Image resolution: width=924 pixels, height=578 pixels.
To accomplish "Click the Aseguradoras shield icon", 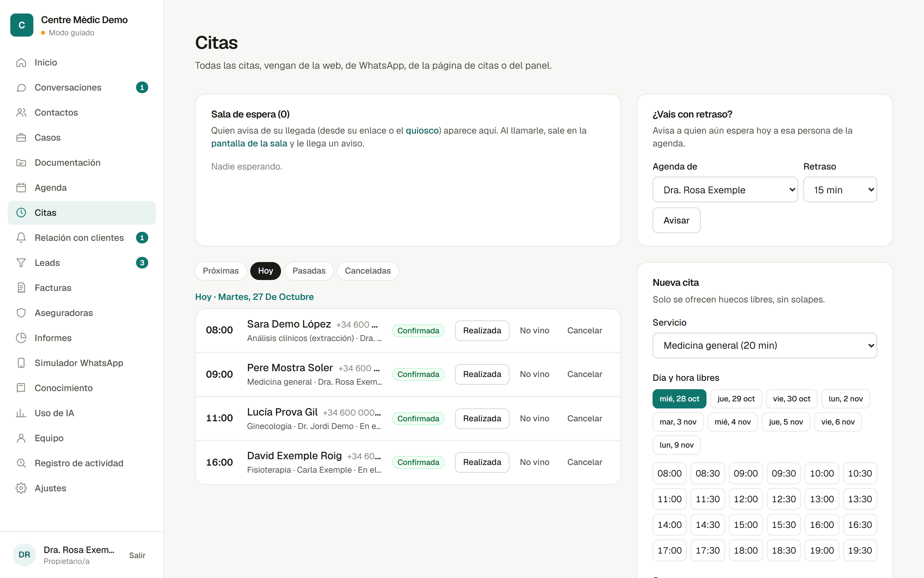I will tap(21, 313).
